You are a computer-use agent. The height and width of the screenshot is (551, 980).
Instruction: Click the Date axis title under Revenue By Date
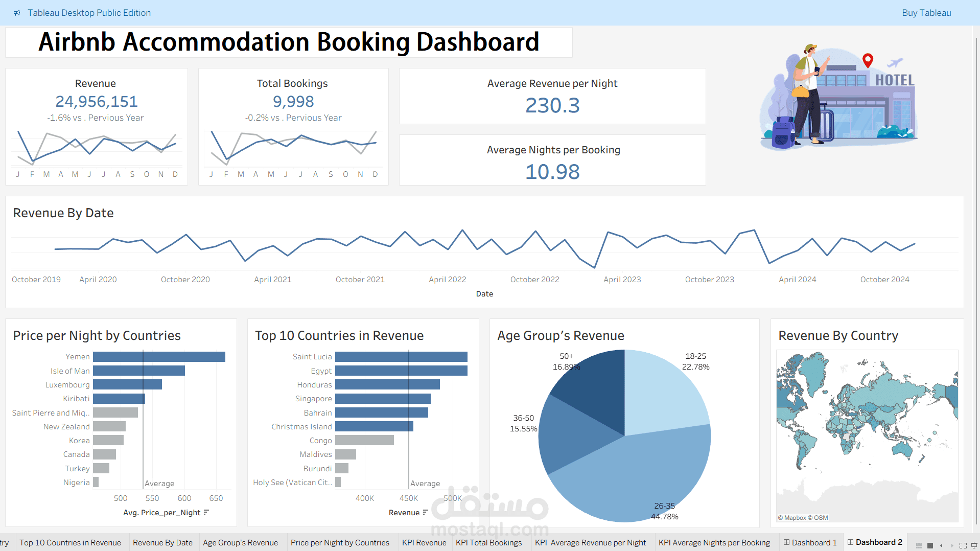[484, 294]
